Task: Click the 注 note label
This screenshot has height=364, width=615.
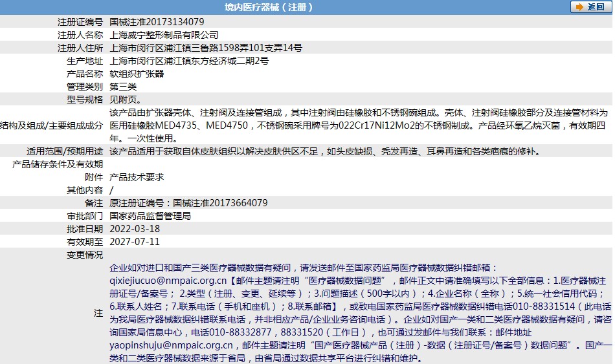Action: coord(98,313)
